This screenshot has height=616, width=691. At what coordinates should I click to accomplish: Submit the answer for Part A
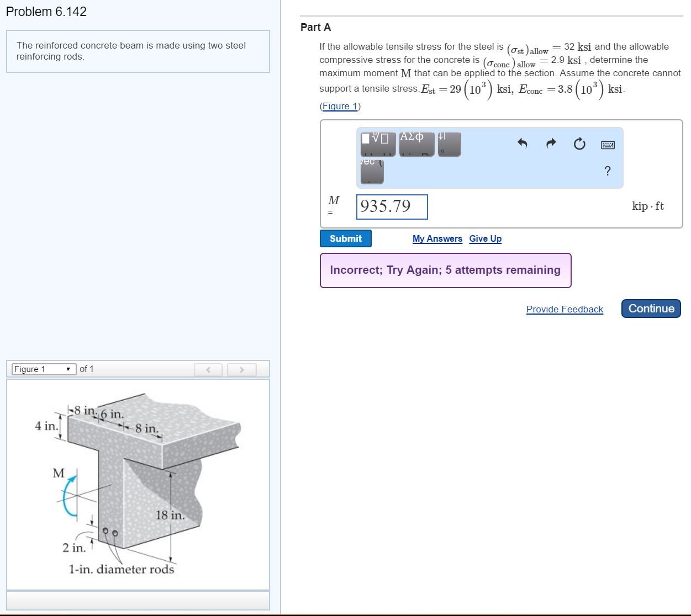pyautogui.click(x=345, y=238)
